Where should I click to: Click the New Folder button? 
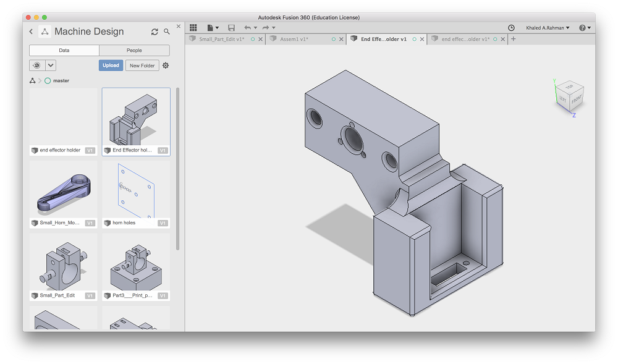tap(142, 66)
